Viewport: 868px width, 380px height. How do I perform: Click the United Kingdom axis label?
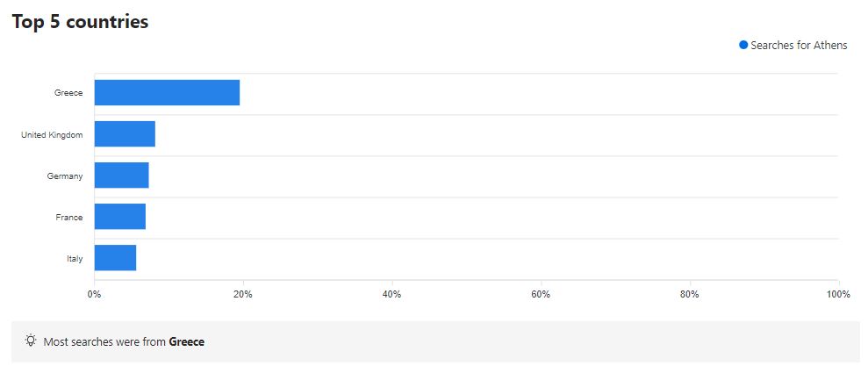pos(52,134)
